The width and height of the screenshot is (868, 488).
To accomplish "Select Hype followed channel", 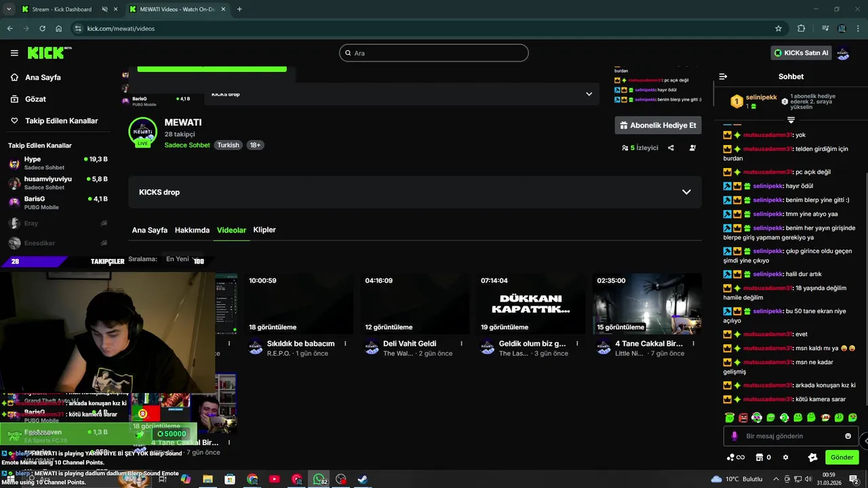I will [x=58, y=163].
